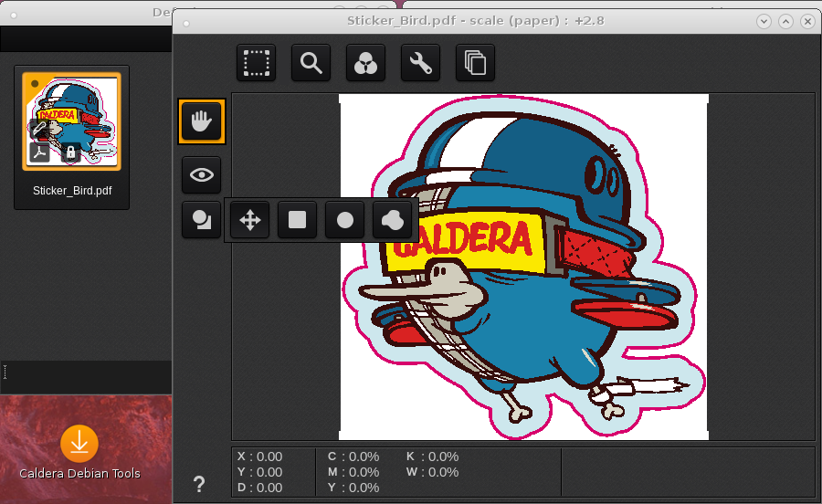Open Caldera Debian Tools desktop icon

(x=79, y=443)
